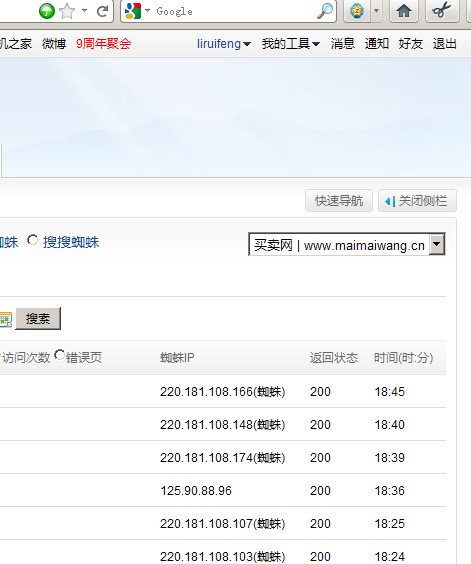The width and height of the screenshot is (471, 564).
Task: Expand the 我的工具 menu
Action: (x=290, y=44)
